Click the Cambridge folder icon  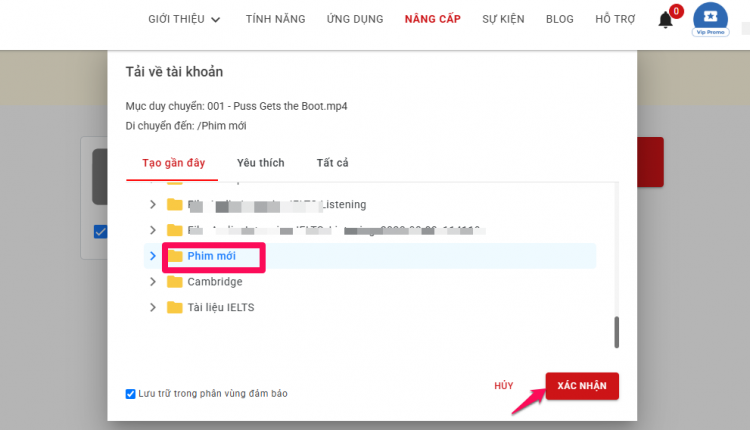175,281
